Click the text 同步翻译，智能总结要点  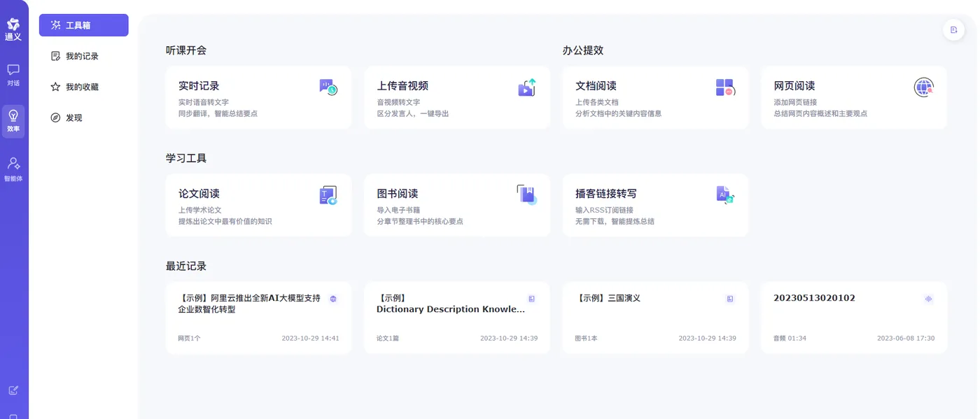218,113
